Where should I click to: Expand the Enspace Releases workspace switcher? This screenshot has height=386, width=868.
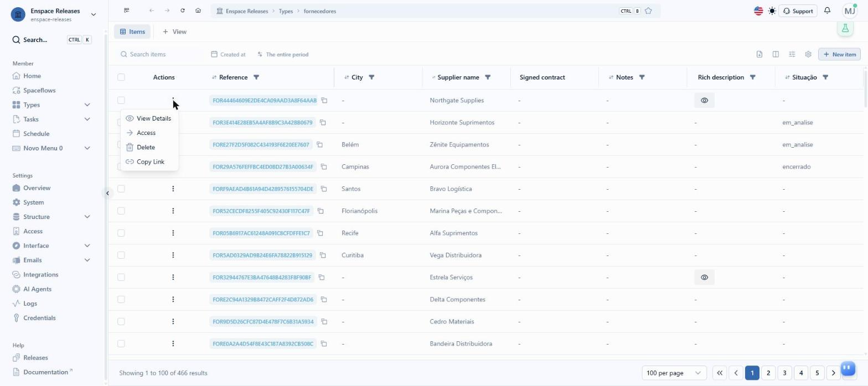(93, 14)
